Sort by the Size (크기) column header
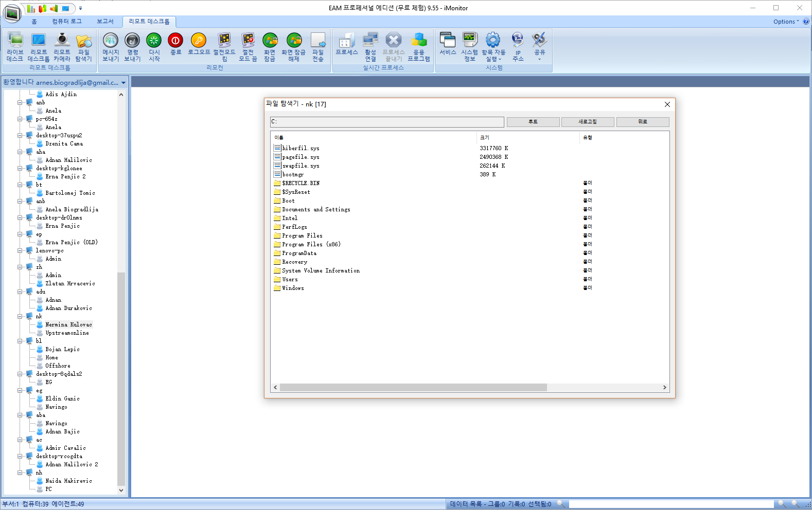This screenshot has width=812, height=510. pos(528,137)
